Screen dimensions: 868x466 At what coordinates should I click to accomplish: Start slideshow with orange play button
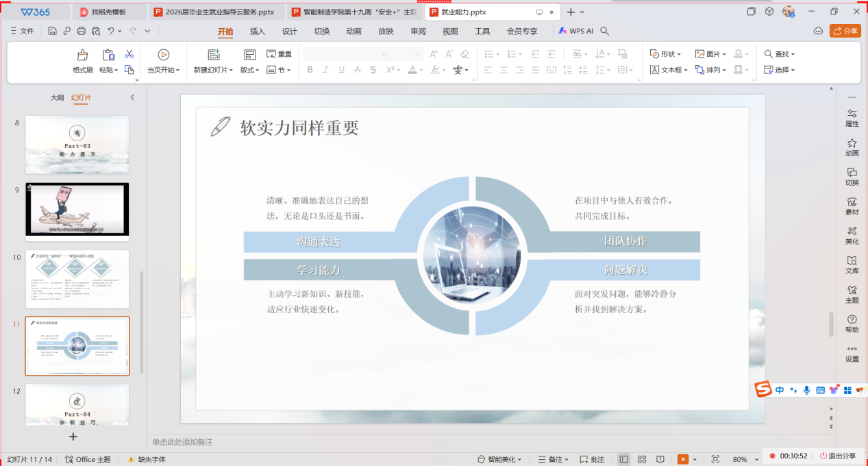(683, 459)
